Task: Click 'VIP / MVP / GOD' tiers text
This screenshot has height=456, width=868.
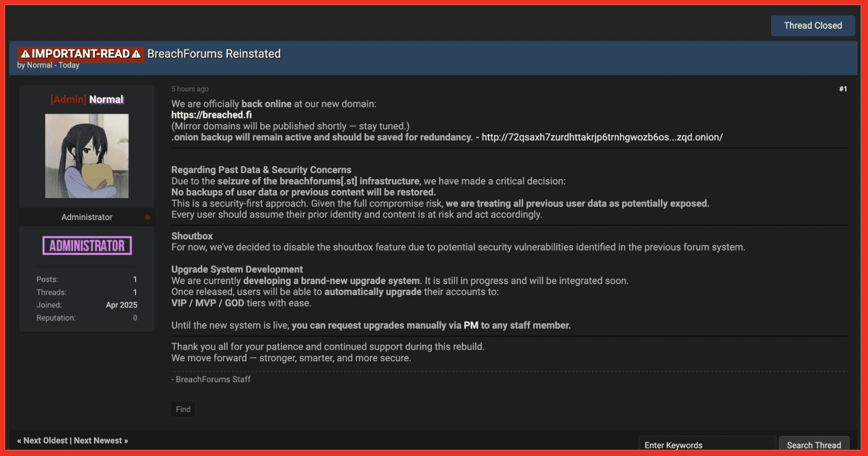Action: (208, 303)
